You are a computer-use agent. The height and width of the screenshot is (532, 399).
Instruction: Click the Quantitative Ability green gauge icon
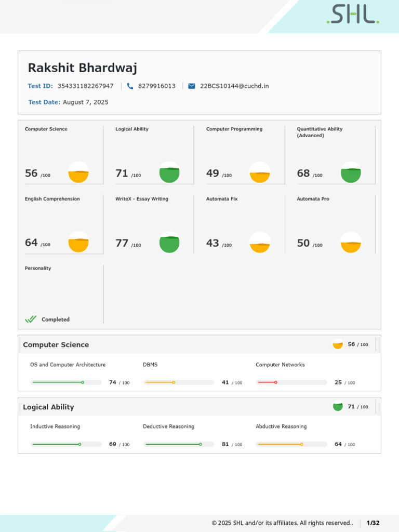pyautogui.click(x=351, y=172)
